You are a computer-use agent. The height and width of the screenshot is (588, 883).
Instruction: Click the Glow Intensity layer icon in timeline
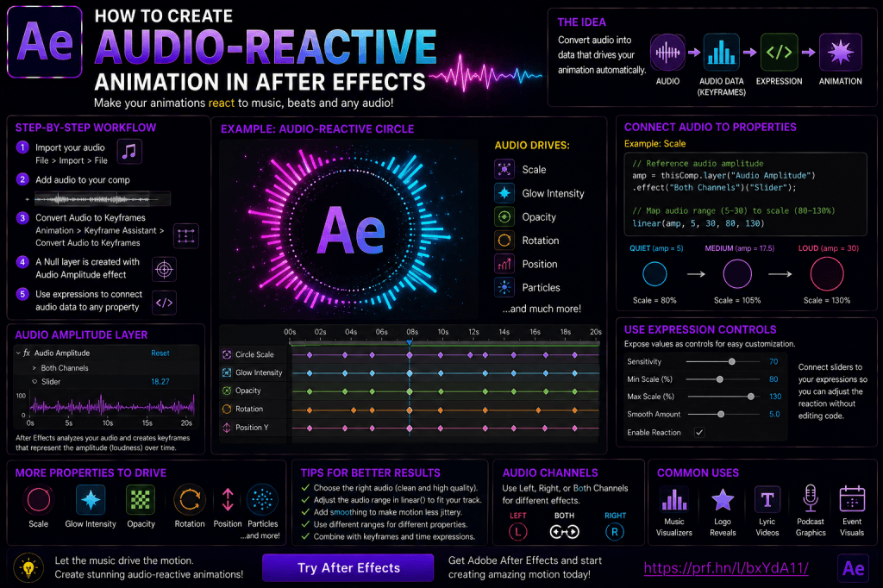[x=227, y=372]
